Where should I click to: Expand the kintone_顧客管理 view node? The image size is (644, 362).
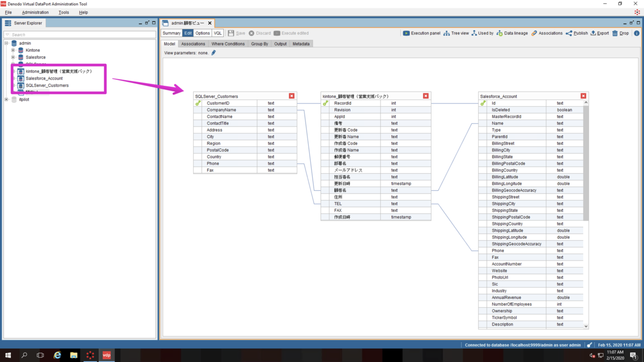[x=14, y=71]
